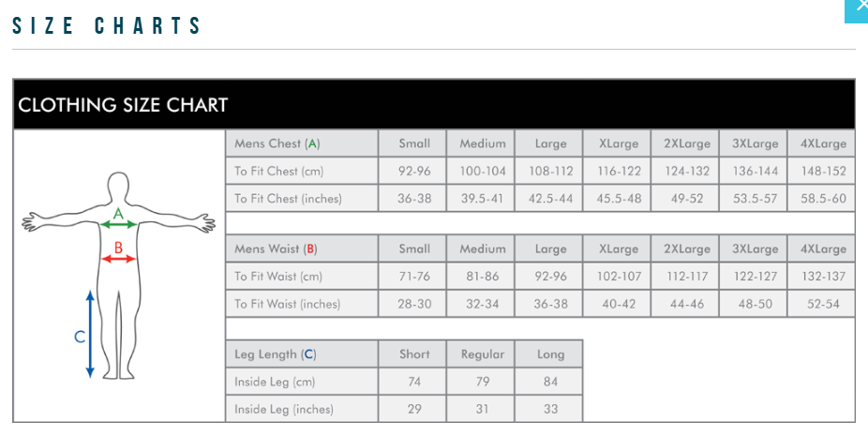Click the Small waist cm value 71-76
Viewport: 868px width, 437px height.
click(x=414, y=277)
